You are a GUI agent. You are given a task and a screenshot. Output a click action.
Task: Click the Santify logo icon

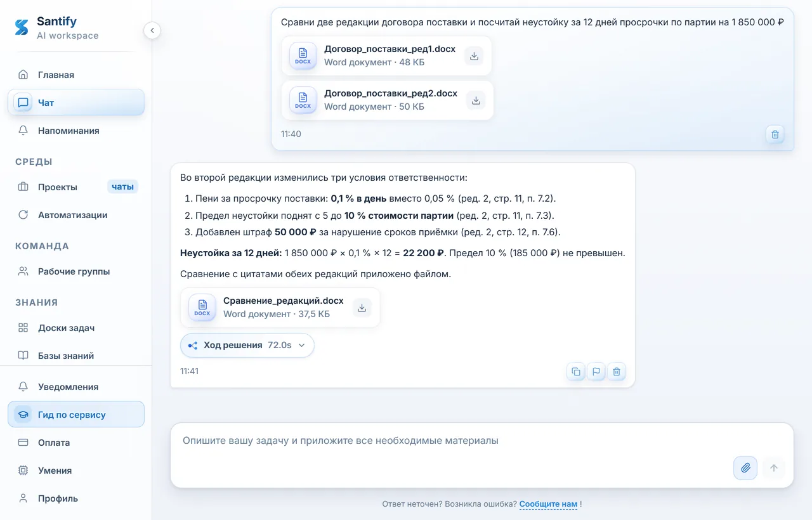22,27
